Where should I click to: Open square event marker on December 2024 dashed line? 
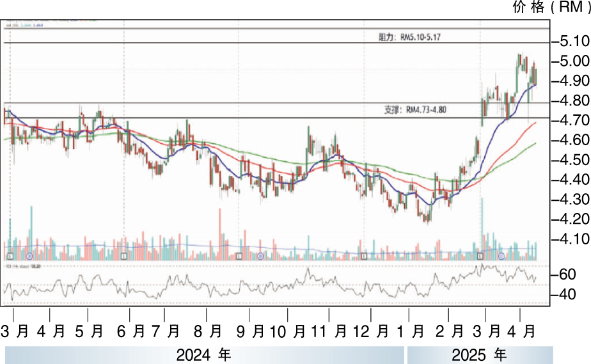pyautogui.click(x=364, y=257)
